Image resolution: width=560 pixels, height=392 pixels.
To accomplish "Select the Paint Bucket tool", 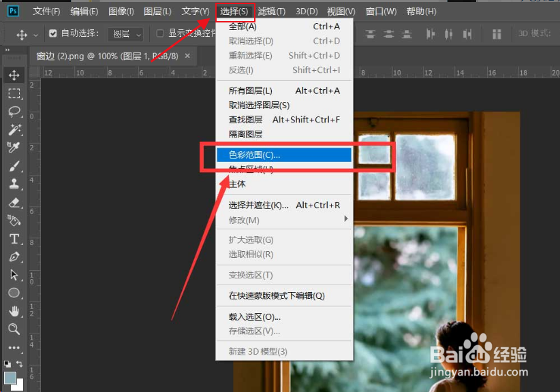I will [x=14, y=220].
